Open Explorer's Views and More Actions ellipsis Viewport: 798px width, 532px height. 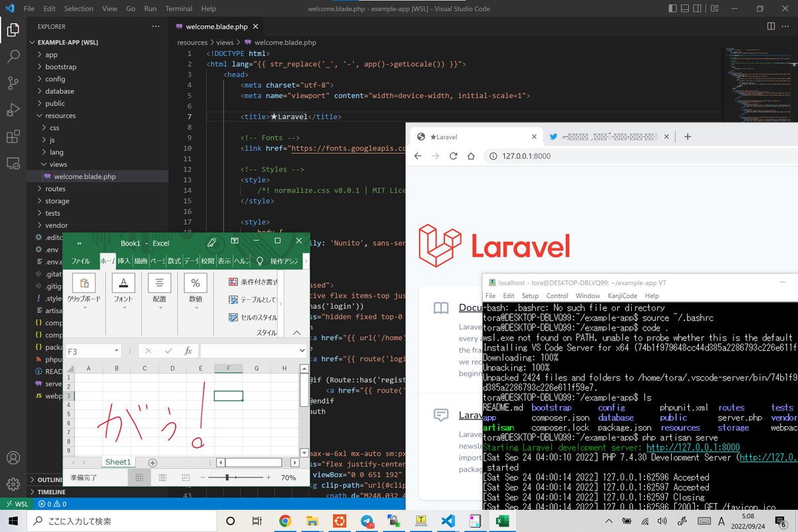(156, 27)
